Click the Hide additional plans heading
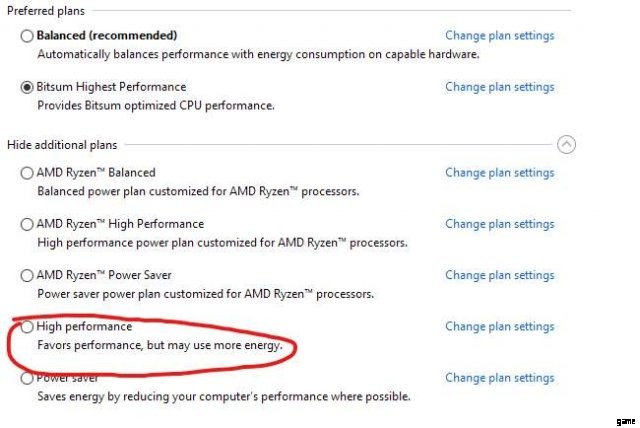This screenshot has height=428, width=640. 62,145
